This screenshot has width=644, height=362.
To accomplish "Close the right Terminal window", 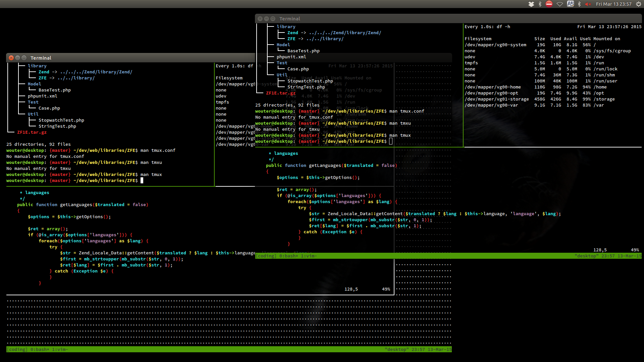I will tap(260, 19).
